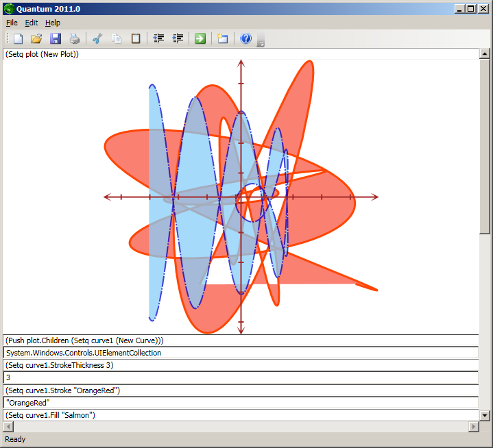Image resolution: width=493 pixels, height=448 pixels.
Task: Expand the toolbar overflow options arrow
Action: pyautogui.click(x=261, y=40)
